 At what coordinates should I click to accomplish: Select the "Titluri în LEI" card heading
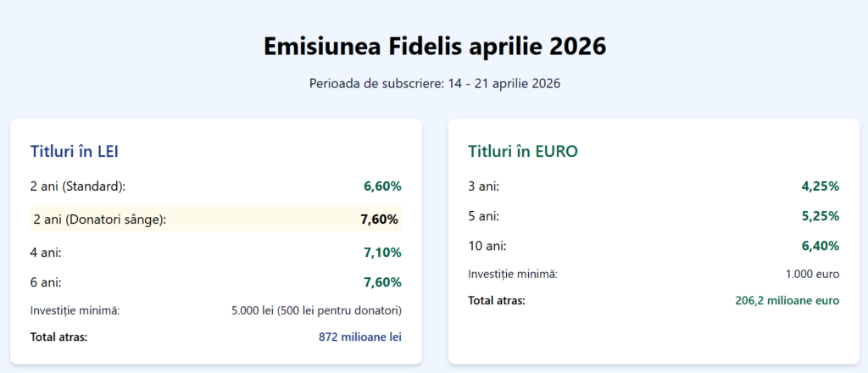[x=75, y=152]
